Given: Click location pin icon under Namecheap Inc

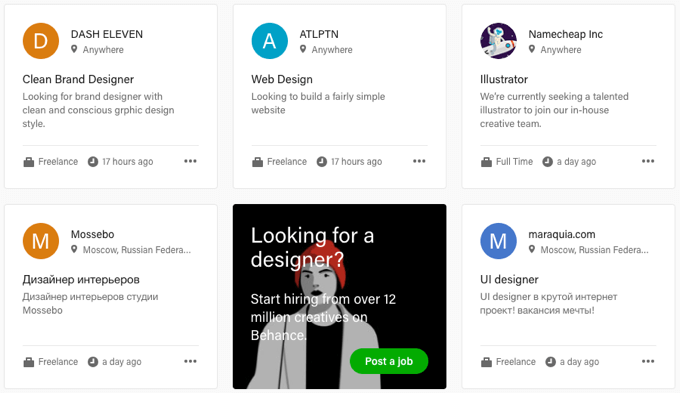Looking at the screenshot, I should tap(532, 49).
